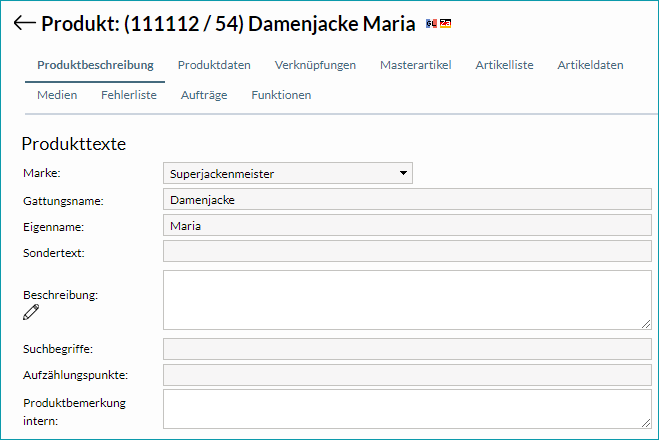Screen dimensions: 659x440
Task: Open the Marke dropdown Superjackenmeister
Action: pos(288,173)
